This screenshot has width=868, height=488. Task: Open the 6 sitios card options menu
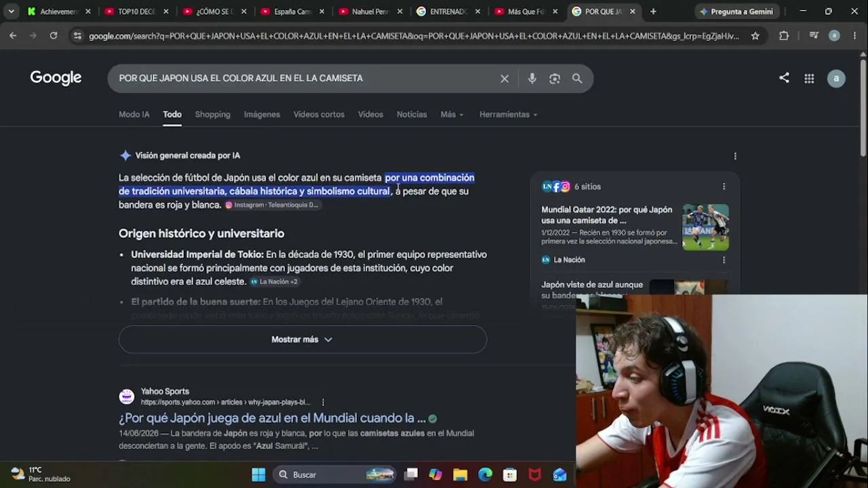click(x=724, y=186)
